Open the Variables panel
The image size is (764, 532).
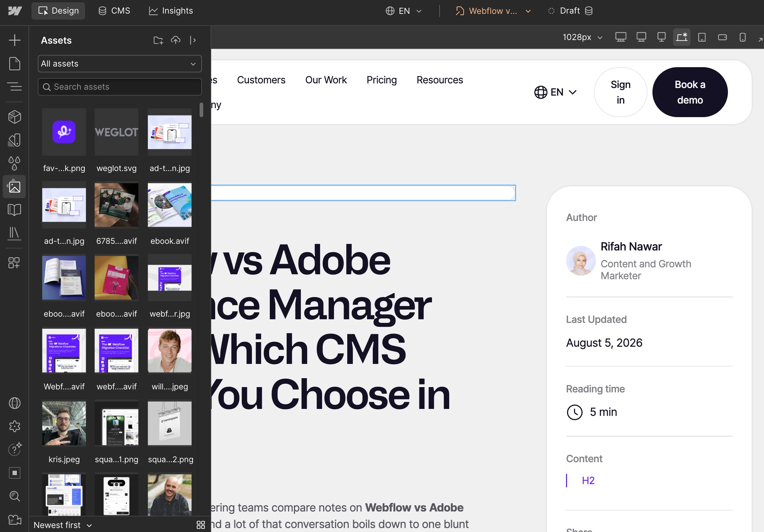coord(15,140)
